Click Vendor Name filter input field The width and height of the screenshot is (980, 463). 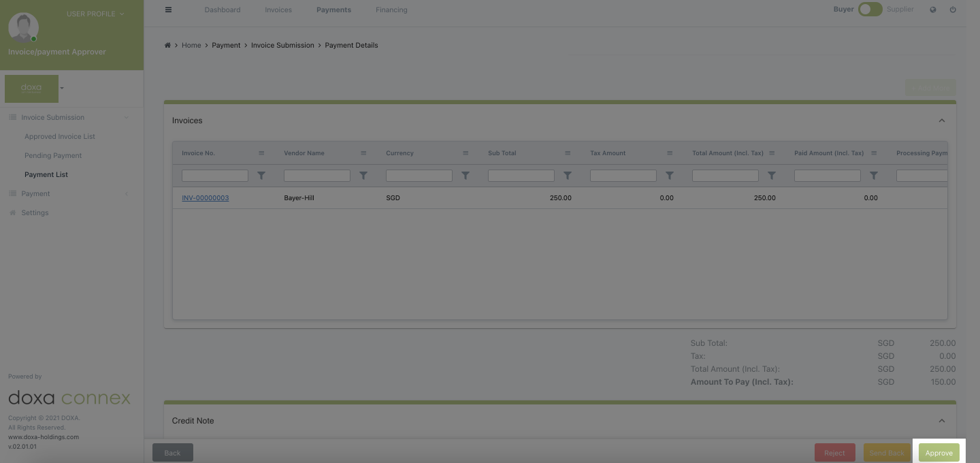(x=317, y=176)
